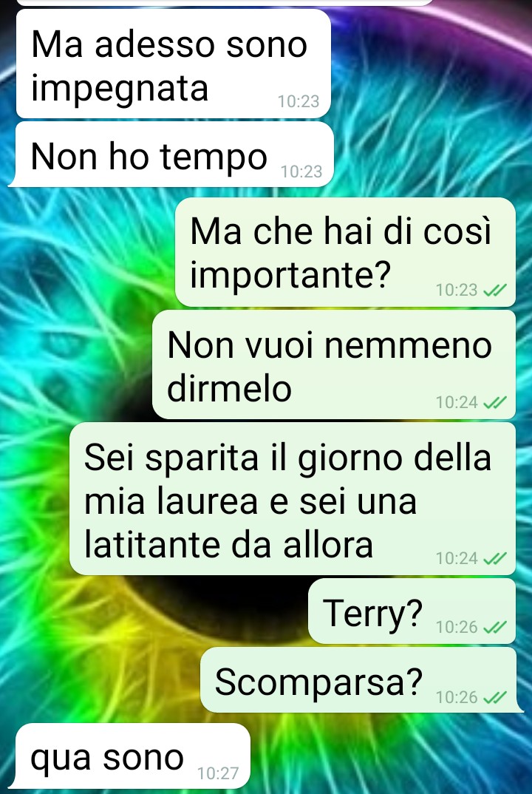Tap the 10:24 timestamp on the 'latitante da allora' message

457,558
